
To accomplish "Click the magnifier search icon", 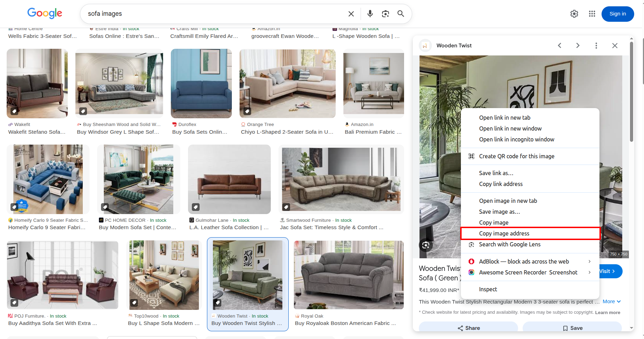I will coord(401,14).
